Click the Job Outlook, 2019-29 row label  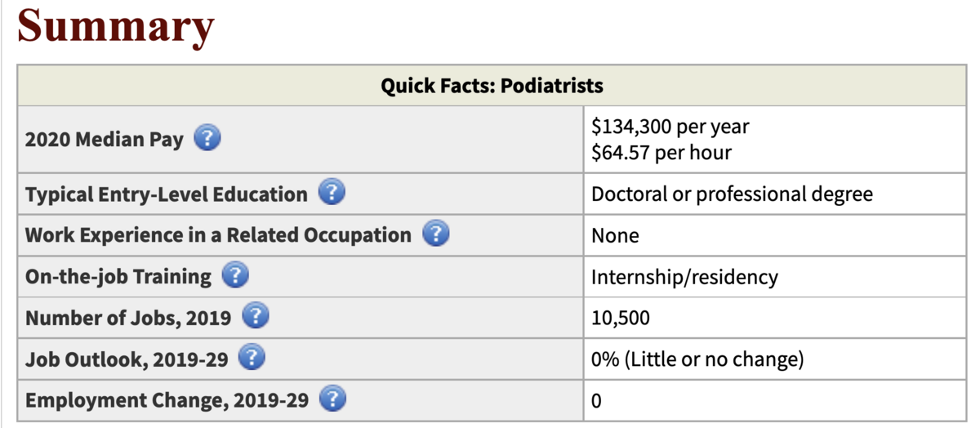point(125,359)
